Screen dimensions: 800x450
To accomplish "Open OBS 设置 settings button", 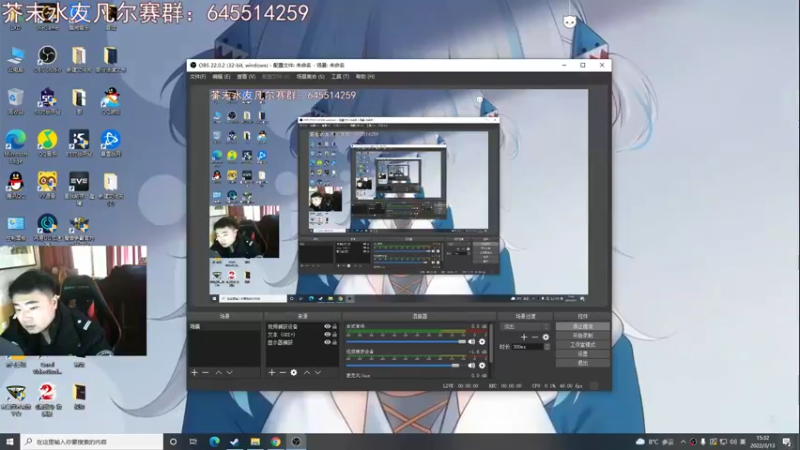I will tap(583, 354).
